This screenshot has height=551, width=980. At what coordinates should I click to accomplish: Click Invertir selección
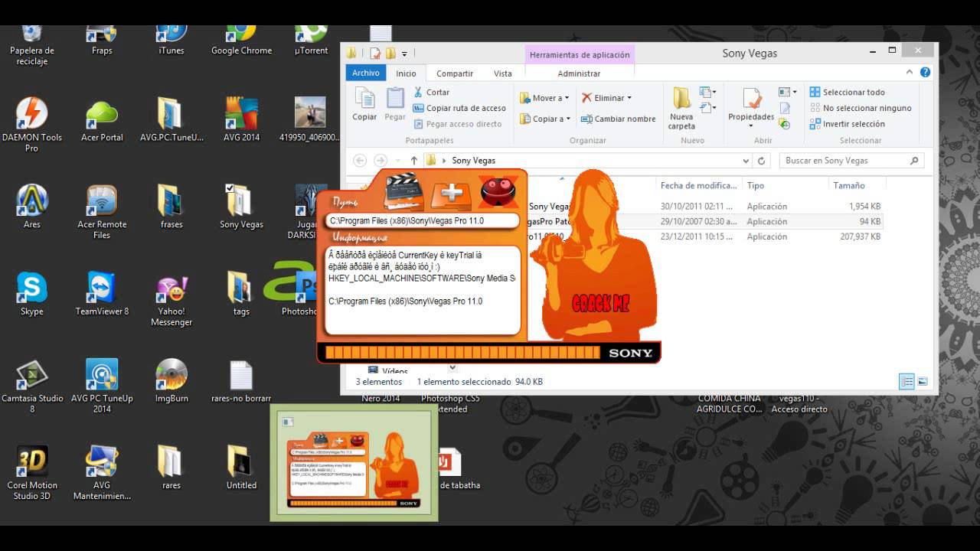[847, 124]
